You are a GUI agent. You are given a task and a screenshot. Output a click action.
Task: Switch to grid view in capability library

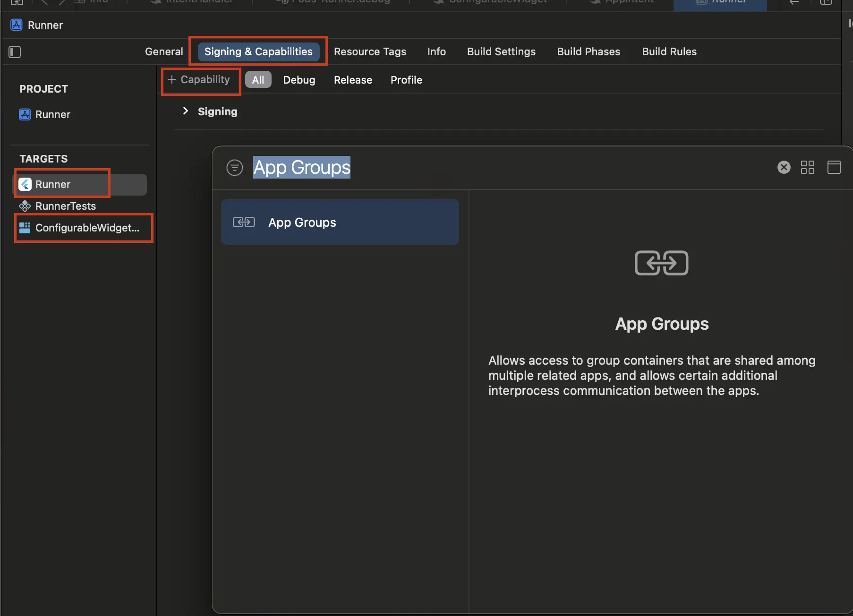pyautogui.click(x=808, y=167)
